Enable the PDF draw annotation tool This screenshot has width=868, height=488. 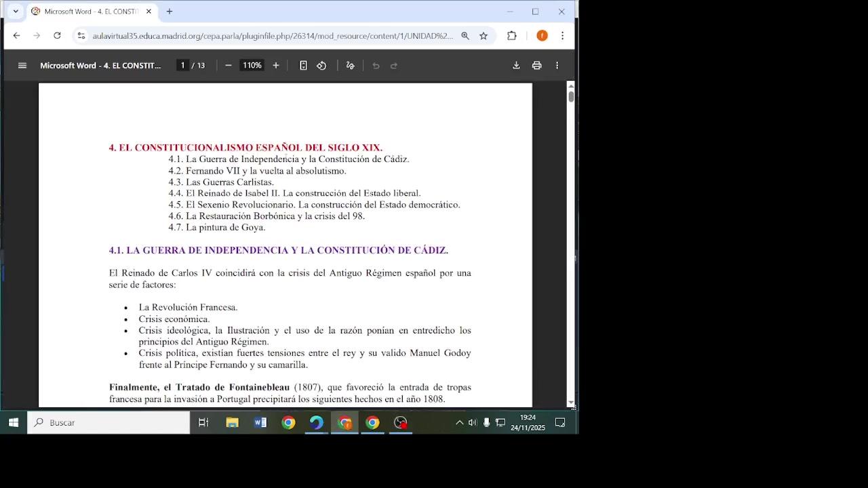point(350,66)
